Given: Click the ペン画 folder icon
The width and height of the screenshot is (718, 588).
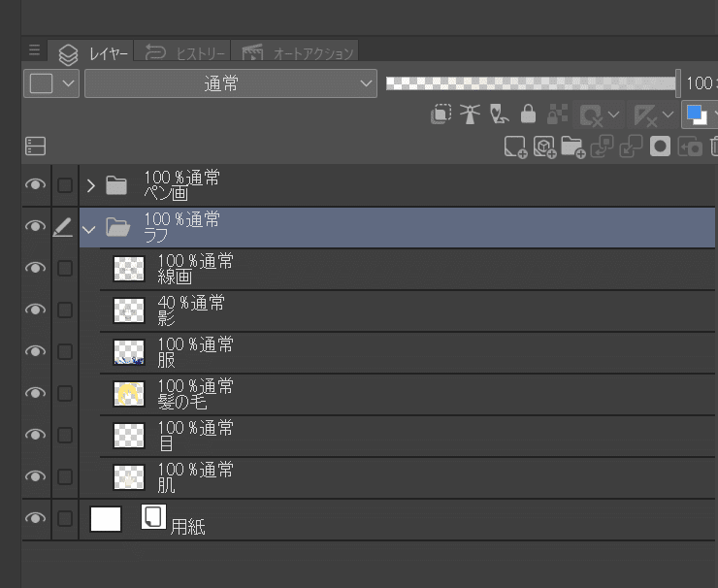Looking at the screenshot, I should (116, 185).
